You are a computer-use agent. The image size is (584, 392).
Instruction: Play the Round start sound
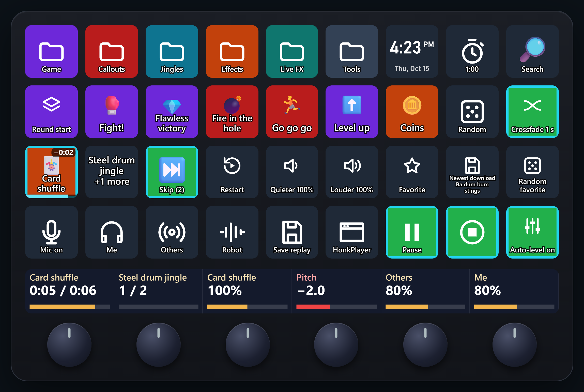point(51,112)
